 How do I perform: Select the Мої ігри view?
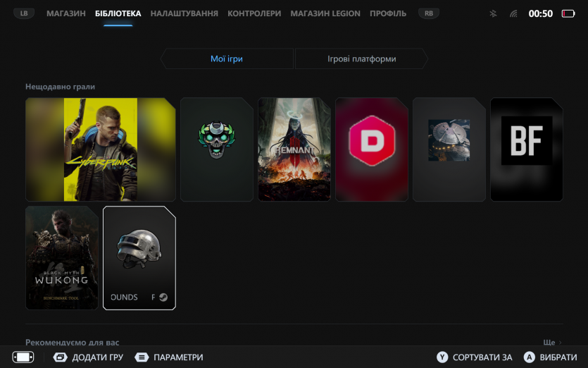(227, 59)
